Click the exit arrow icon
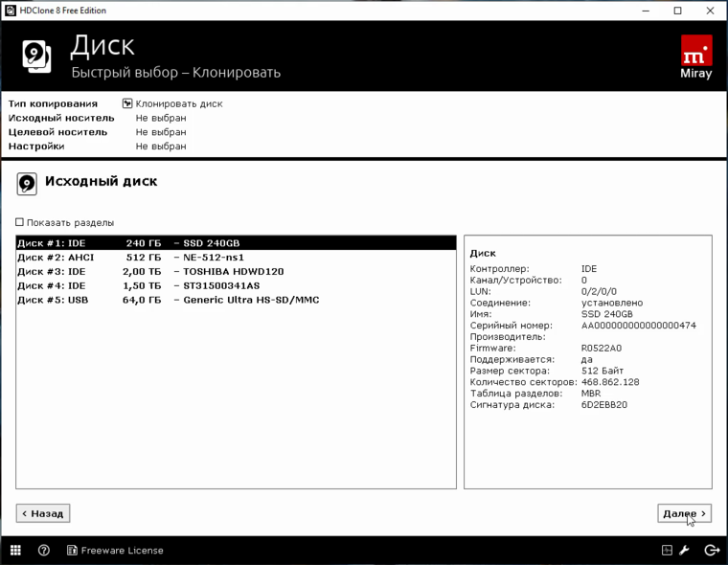 pyautogui.click(x=712, y=550)
